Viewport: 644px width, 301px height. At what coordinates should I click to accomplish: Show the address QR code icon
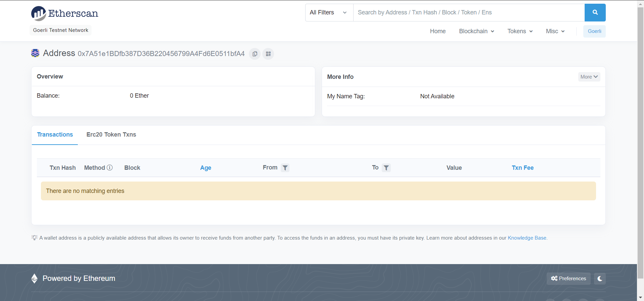tap(268, 54)
